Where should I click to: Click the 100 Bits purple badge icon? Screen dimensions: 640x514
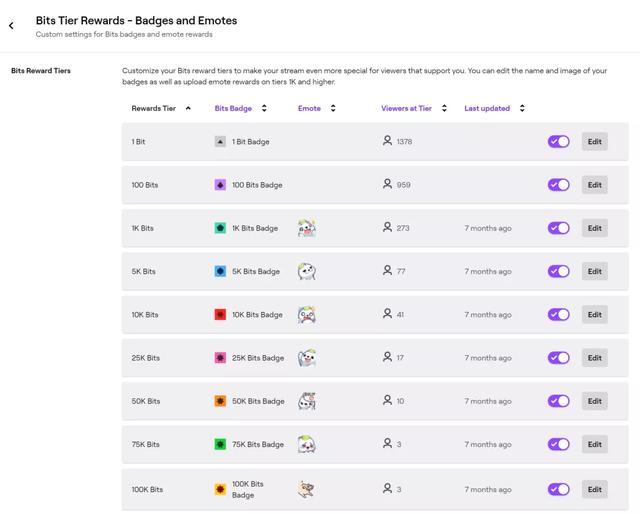pos(220,185)
